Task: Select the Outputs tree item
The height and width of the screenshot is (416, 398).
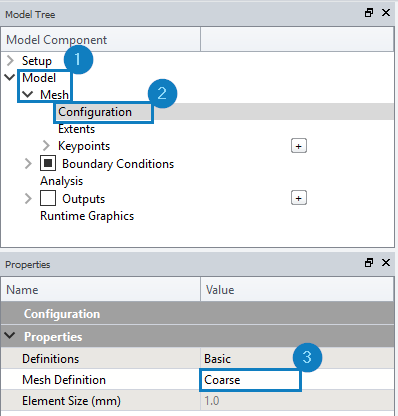Action: 84,199
